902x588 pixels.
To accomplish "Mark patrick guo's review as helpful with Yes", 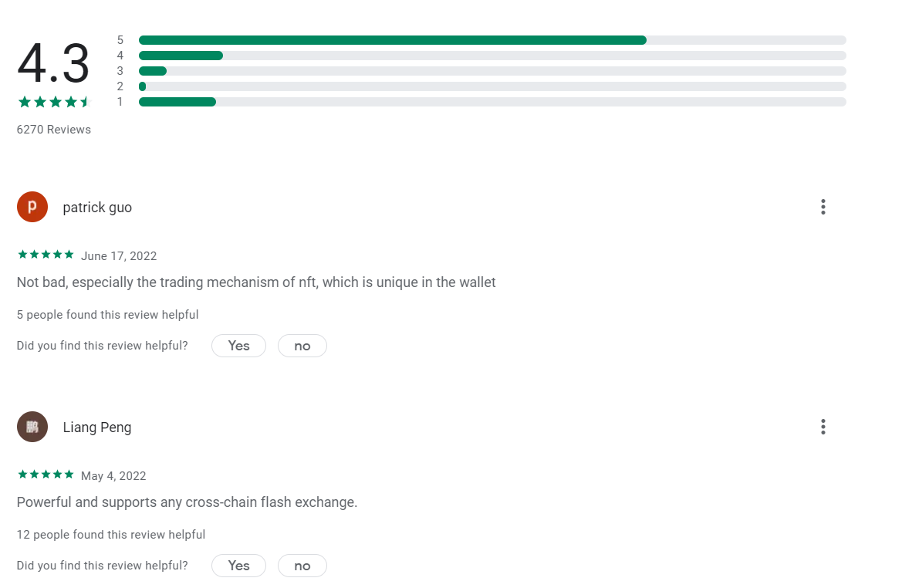I will [x=238, y=346].
